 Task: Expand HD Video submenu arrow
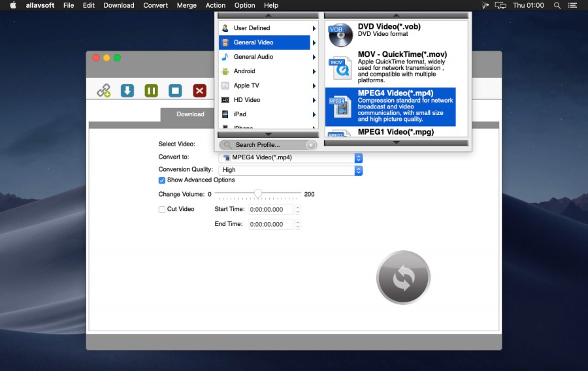(314, 100)
